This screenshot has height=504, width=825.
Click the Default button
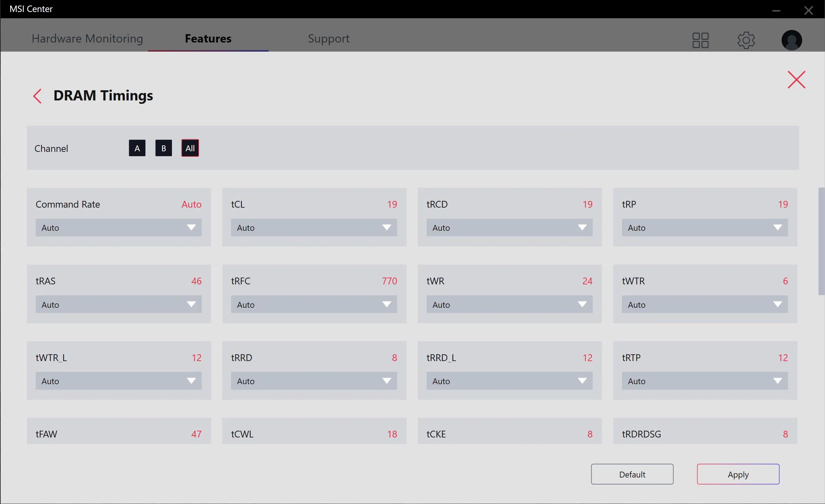(x=632, y=474)
